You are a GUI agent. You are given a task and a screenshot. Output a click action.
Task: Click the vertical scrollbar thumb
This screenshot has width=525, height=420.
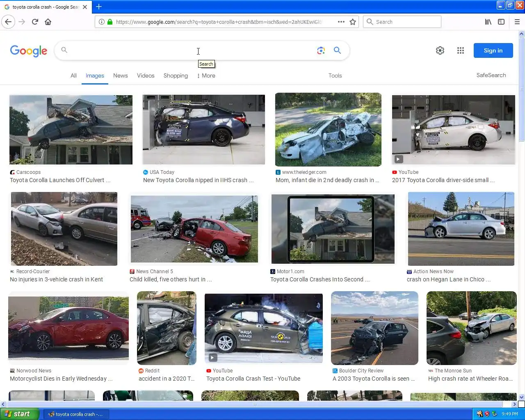click(x=522, y=89)
